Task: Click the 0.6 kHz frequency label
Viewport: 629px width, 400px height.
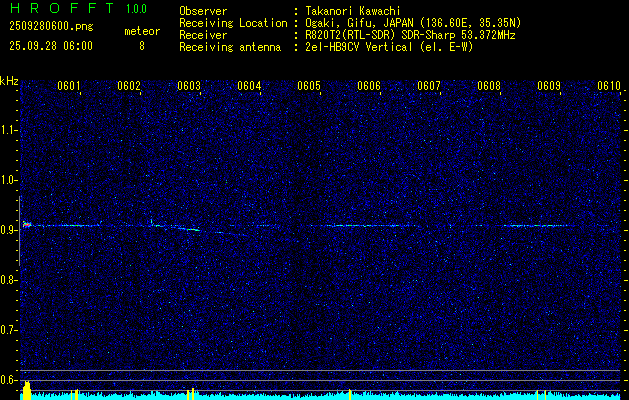Action: coord(8,380)
